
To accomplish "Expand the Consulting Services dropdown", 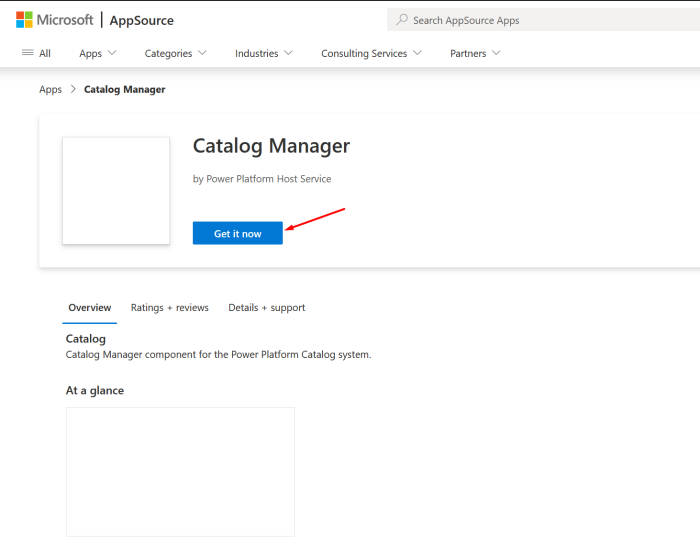I will point(371,53).
